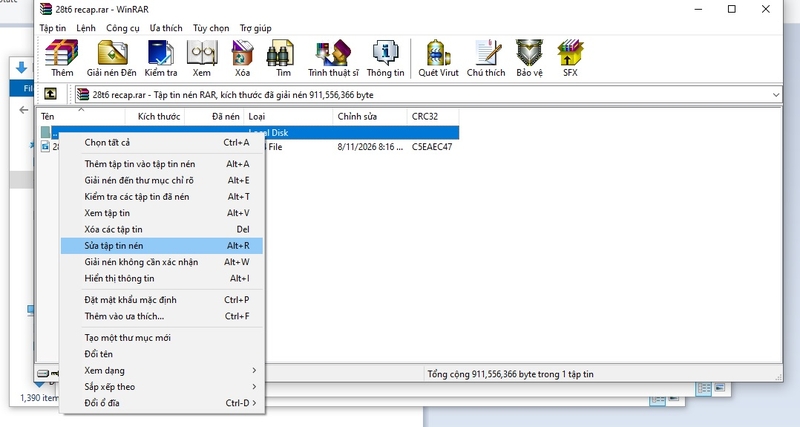This screenshot has width=800, height=427.
Task: Open the Công cụ menu
Action: point(122,28)
